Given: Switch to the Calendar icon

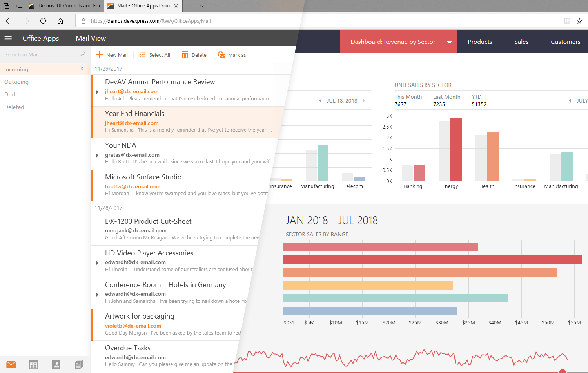Looking at the screenshot, I should pyautogui.click(x=33, y=364).
